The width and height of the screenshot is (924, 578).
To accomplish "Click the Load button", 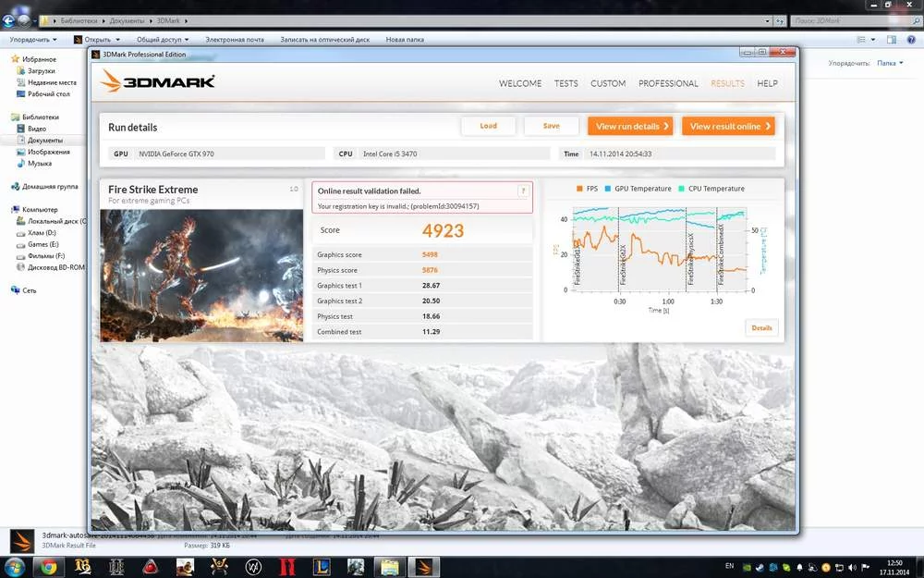I will pos(488,126).
